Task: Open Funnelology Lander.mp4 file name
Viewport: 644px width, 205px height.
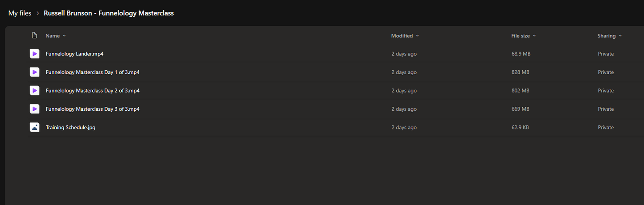Action: click(74, 54)
